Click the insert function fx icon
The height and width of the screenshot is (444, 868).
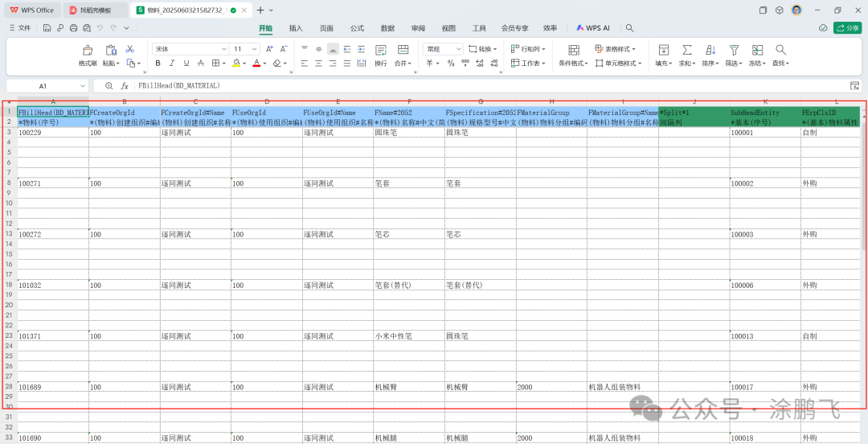coord(125,85)
